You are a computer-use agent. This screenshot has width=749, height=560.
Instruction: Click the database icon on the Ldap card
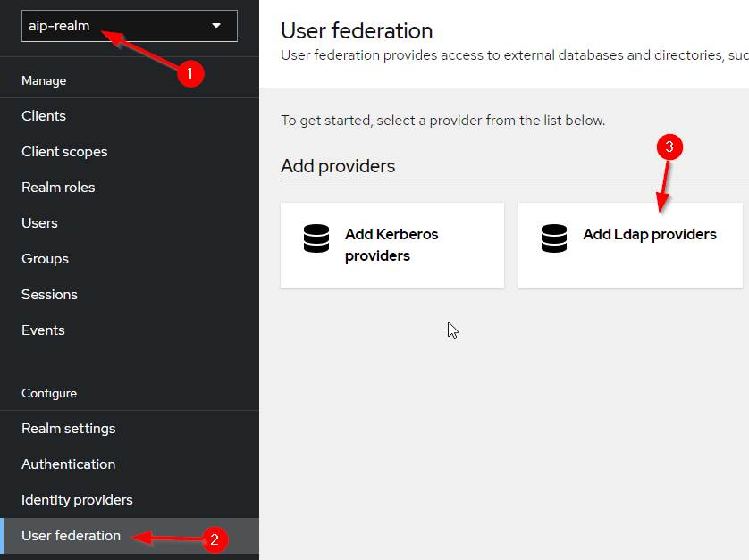click(x=554, y=238)
